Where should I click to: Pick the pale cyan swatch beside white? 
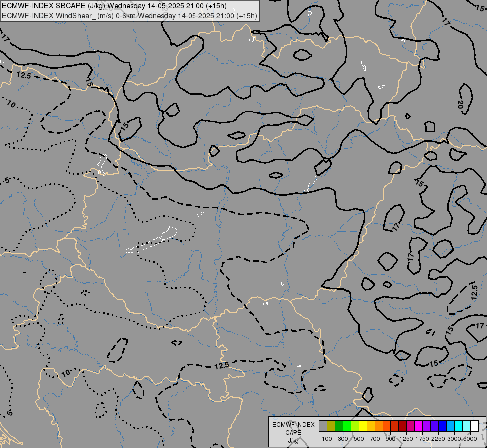(x=467, y=426)
